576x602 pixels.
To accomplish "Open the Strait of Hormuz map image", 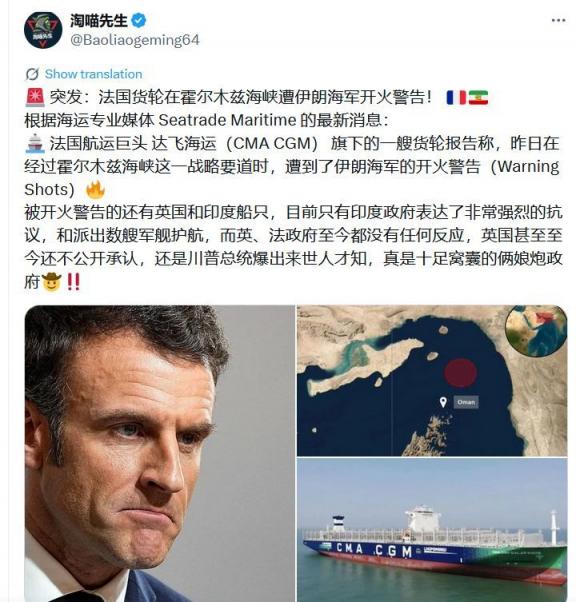I will pos(432,380).
